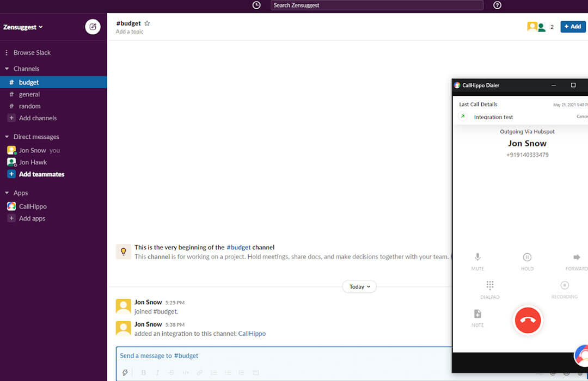Switch to the random channel
The height and width of the screenshot is (381, 588).
[x=53, y=106]
